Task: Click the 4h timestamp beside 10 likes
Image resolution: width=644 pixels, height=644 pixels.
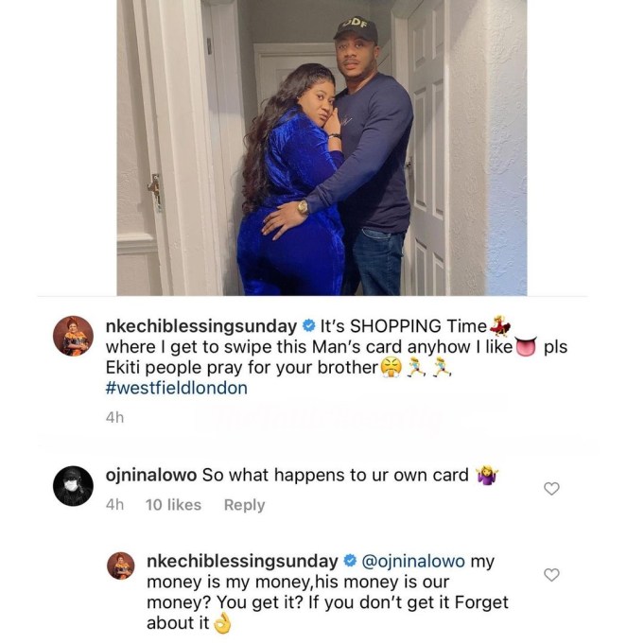Action: pyautogui.click(x=114, y=505)
